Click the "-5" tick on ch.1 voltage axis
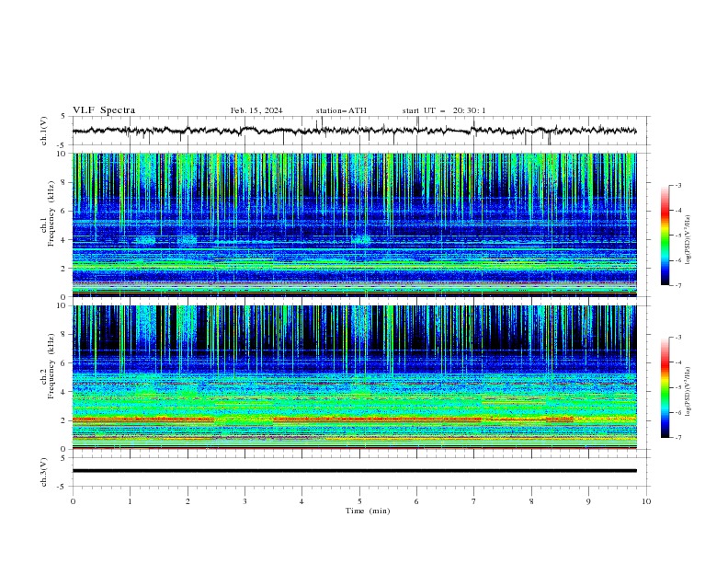 pyautogui.click(x=62, y=145)
